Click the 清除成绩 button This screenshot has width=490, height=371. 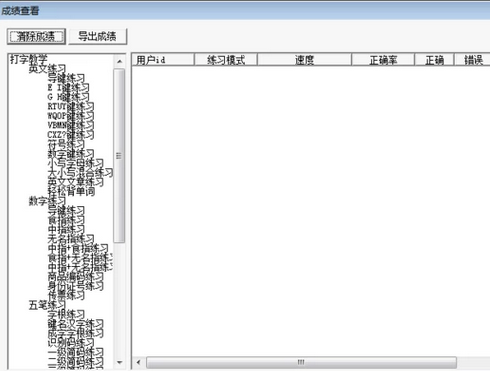tap(36, 36)
